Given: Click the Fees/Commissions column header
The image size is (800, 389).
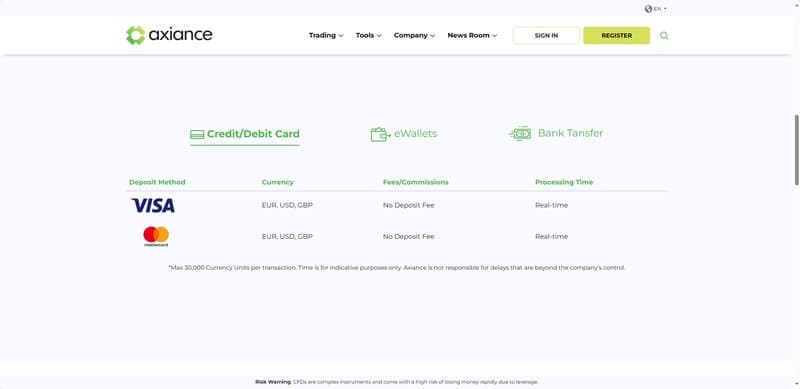Looking at the screenshot, I should pyautogui.click(x=415, y=182).
